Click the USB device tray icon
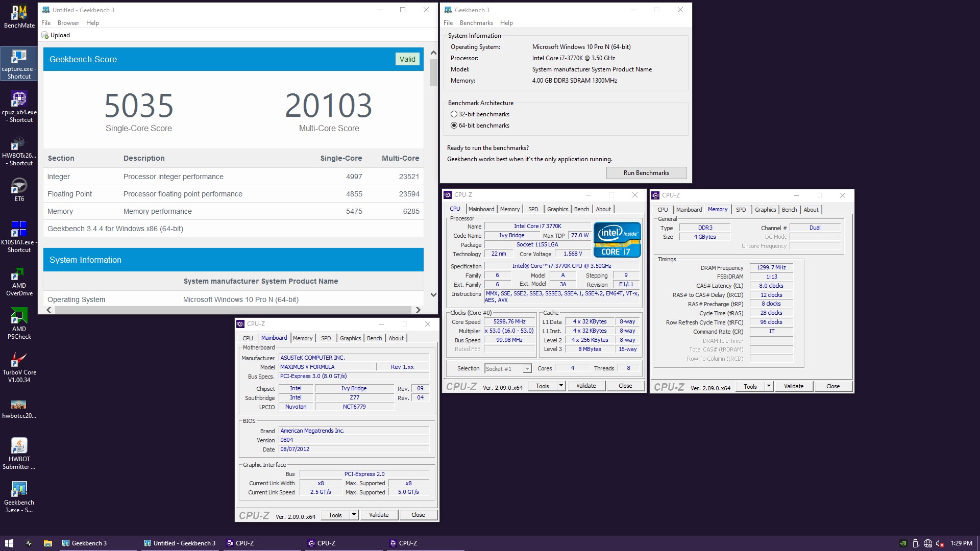 click(916, 543)
